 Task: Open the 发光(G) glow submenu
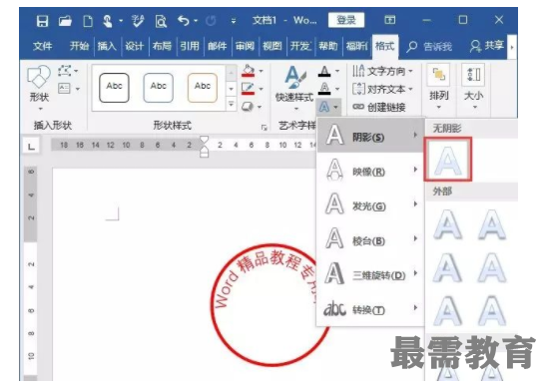pos(370,205)
